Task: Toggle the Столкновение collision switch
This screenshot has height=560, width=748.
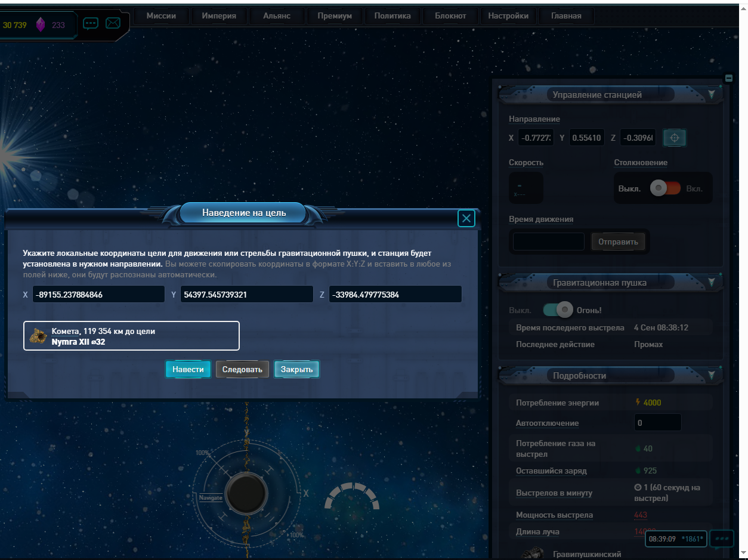Action: [x=665, y=188]
